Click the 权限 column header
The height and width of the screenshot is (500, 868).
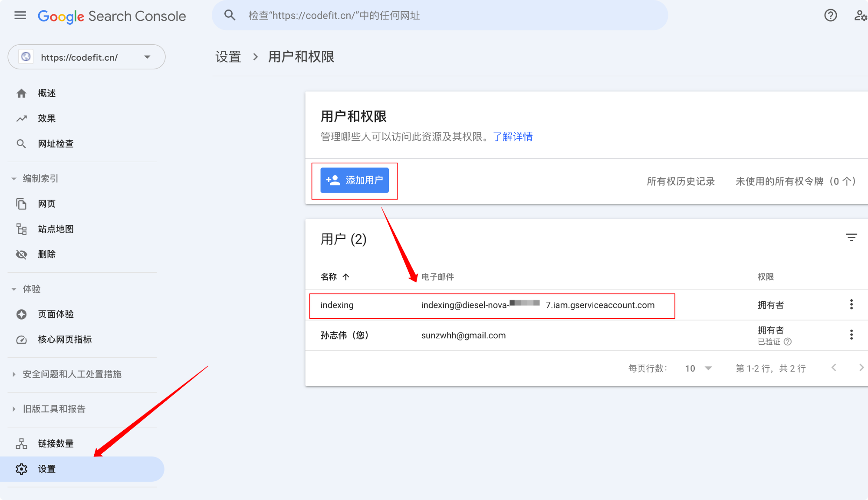766,277
